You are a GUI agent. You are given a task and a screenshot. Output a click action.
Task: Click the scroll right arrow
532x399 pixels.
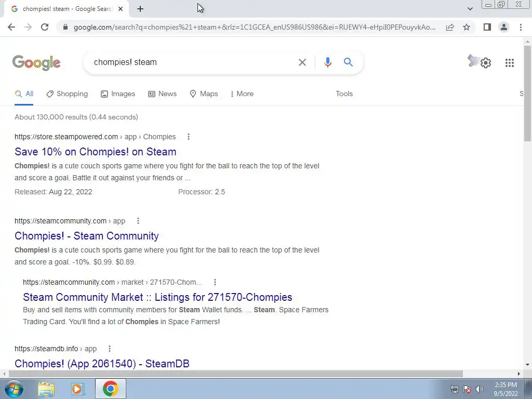pos(519,374)
